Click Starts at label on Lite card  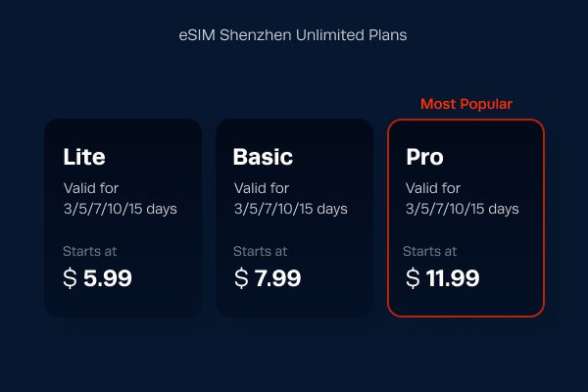pyautogui.click(x=89, y=251)
